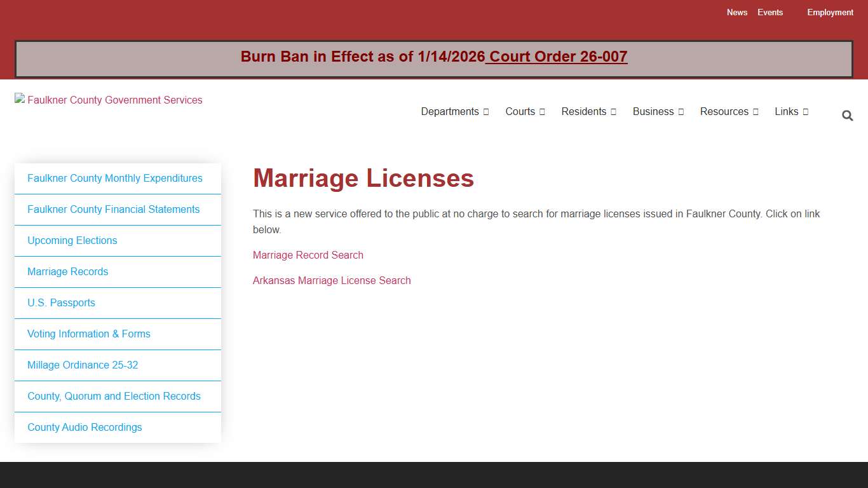The image size is (868, 488).
Task: Open County Audio Recordings
Action: point(85,427)
